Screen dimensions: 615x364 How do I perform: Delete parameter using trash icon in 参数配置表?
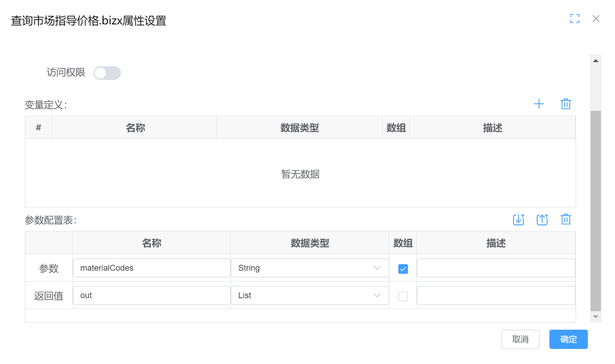click(566, 220)
